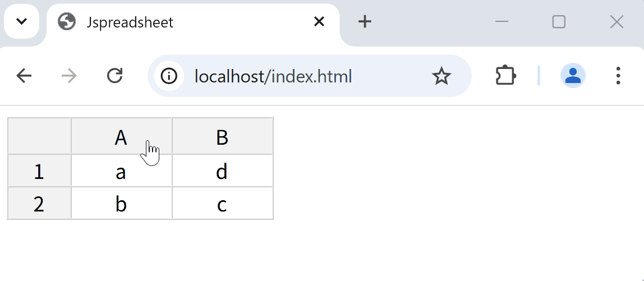Image resolution: width=644 pixels, height=281 pixels.
Task: Click the select-all corner cell
Action: coord(39,136)
